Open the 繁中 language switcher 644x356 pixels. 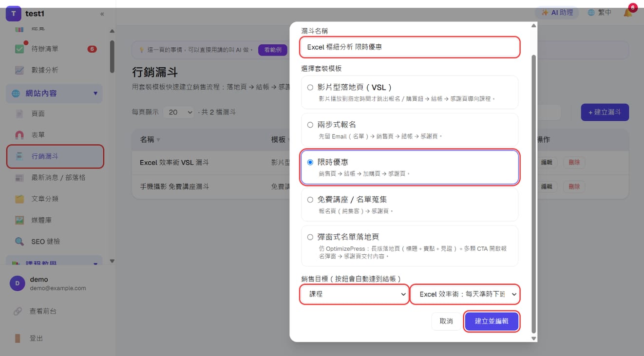click(x=599, y=13)
